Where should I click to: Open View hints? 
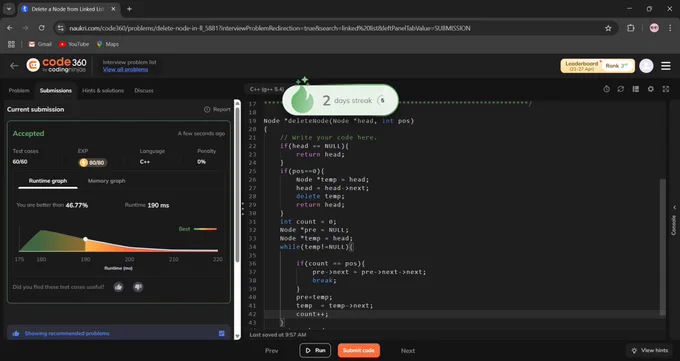coord(649,351)
